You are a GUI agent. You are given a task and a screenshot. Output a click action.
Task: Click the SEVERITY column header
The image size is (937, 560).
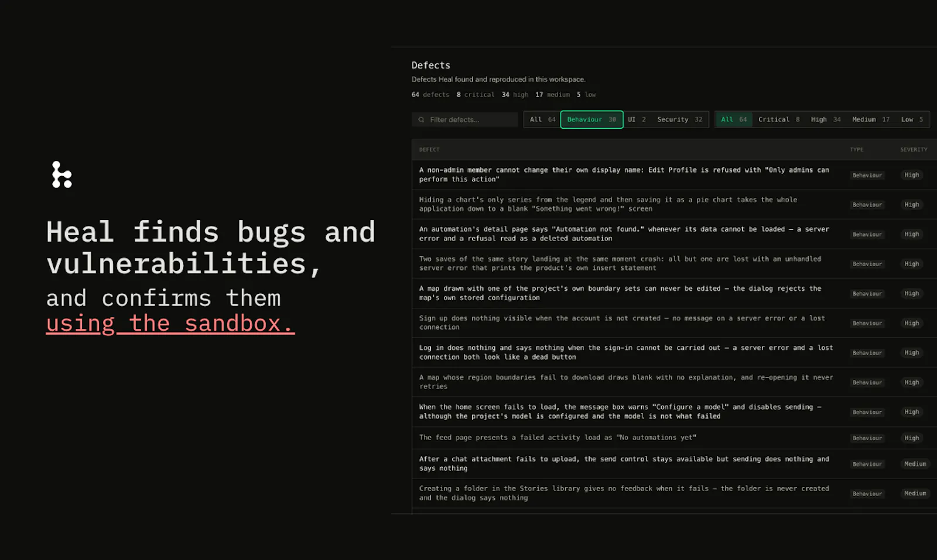tap(914, 150)
